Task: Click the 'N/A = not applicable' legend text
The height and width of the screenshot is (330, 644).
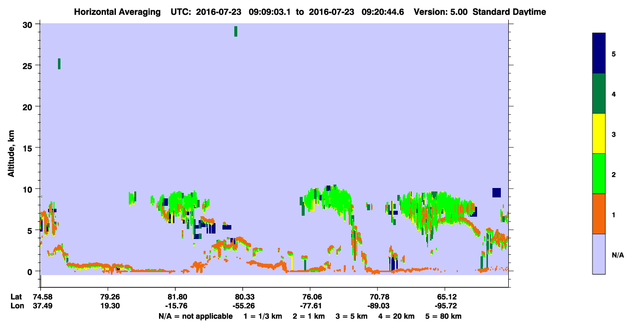Action: (195, 316)
